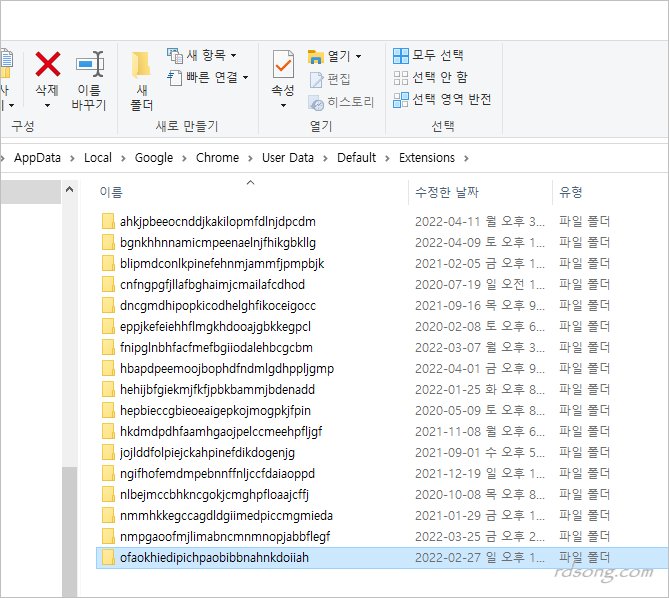
Task: Navigate to Chrome in the address breadcrumb
Action: click(x=217, y=157)
